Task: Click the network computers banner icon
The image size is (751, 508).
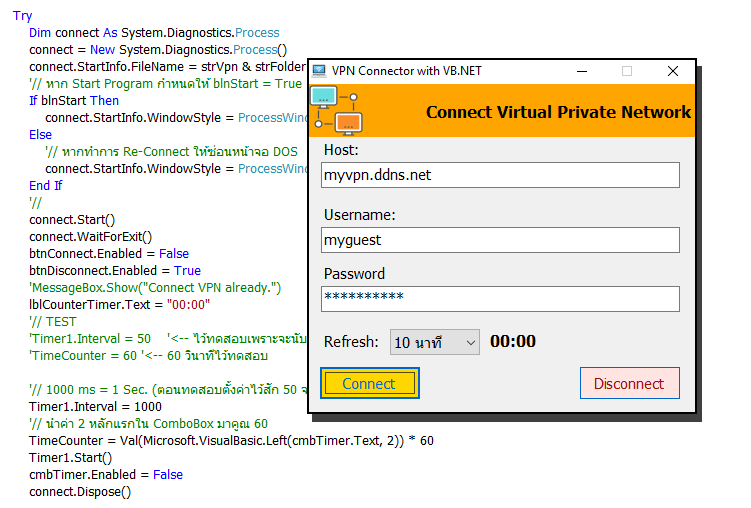Action: pos(336,110)
